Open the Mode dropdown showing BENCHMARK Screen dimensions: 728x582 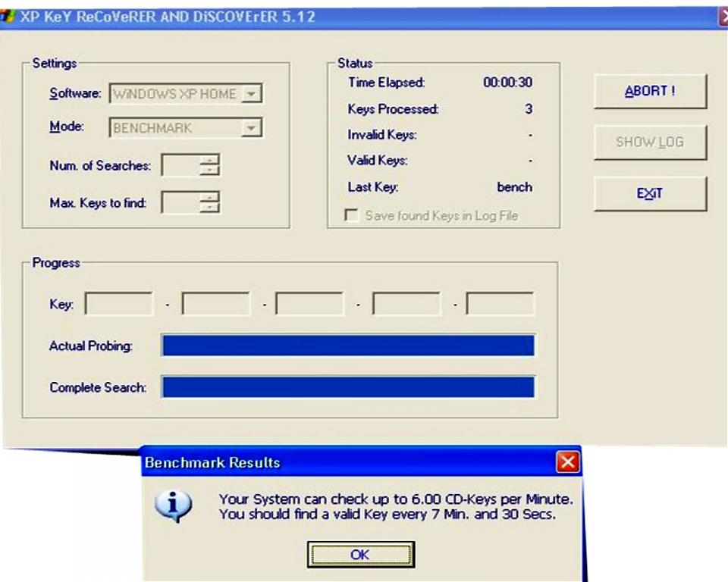tap(187, 127)
